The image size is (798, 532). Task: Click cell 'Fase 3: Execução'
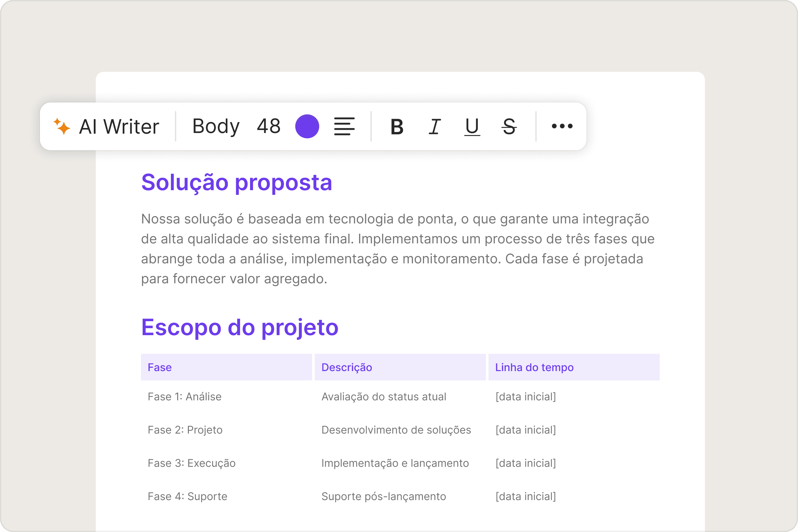(192, 463)
